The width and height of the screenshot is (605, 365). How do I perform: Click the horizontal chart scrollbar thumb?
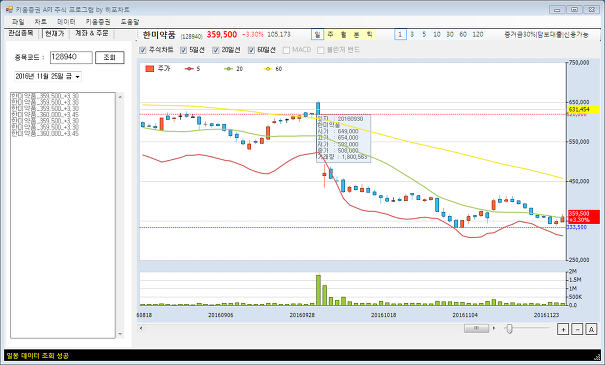tap(476, 328)
